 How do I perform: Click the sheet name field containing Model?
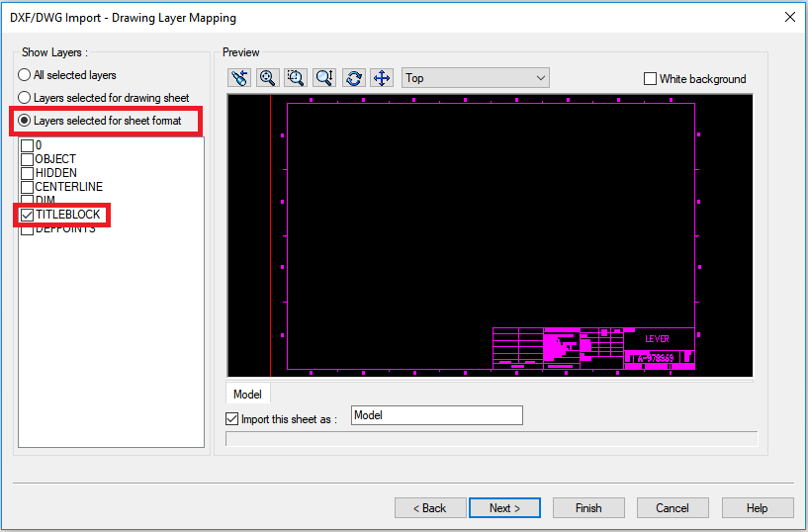437,415
